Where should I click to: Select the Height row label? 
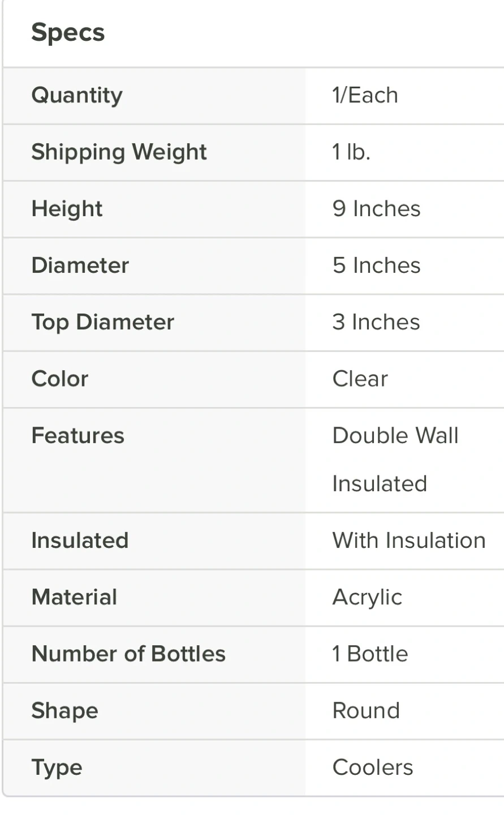pos(67,209)
